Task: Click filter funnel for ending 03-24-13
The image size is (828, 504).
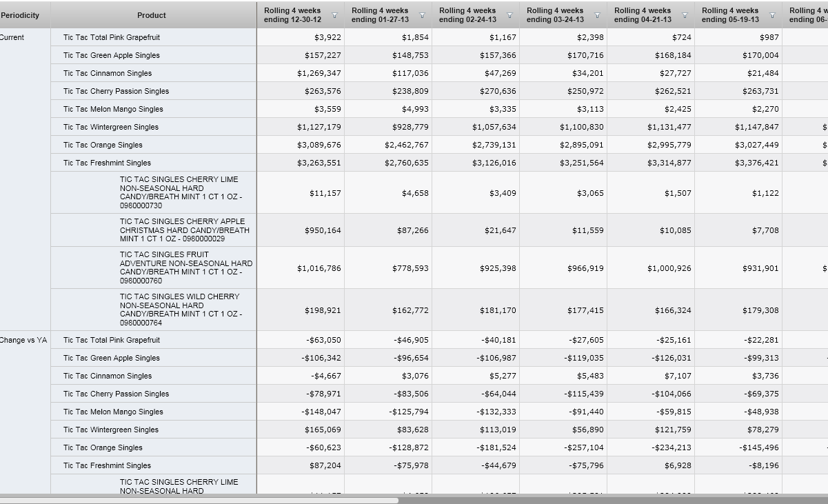Action: tap(598, 15)
